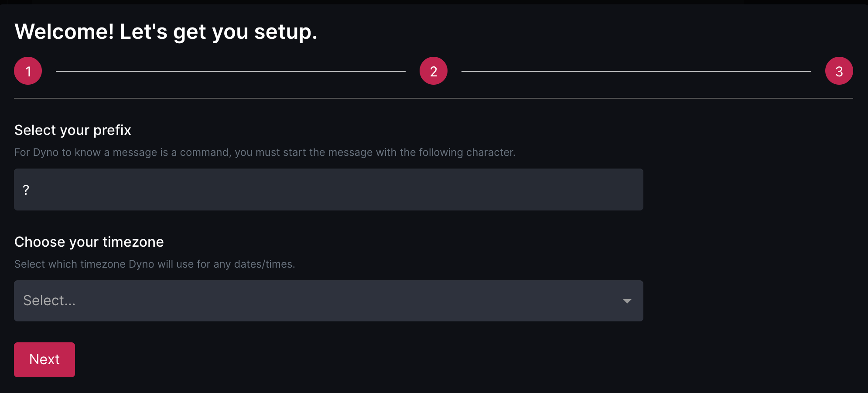This screenshot has height=393, width=868.
Task: Open the Choose your timezone select box
Action: (328, 301)
